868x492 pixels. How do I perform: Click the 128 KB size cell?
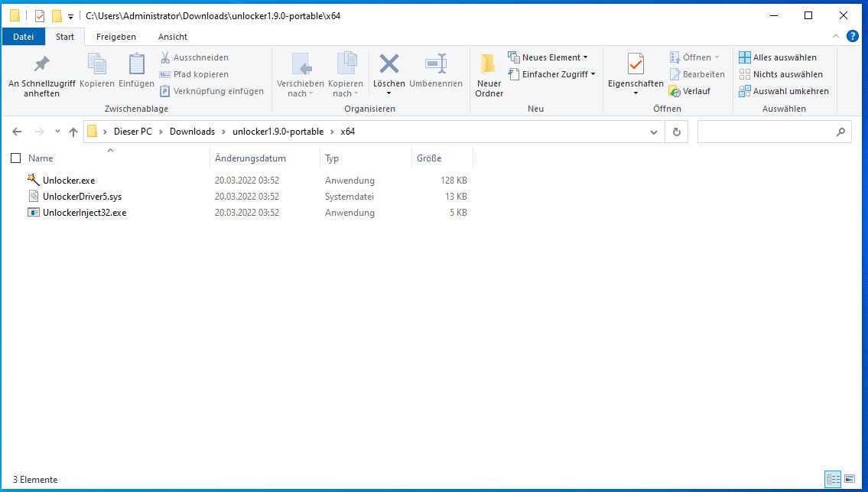(x=454, y=181)
